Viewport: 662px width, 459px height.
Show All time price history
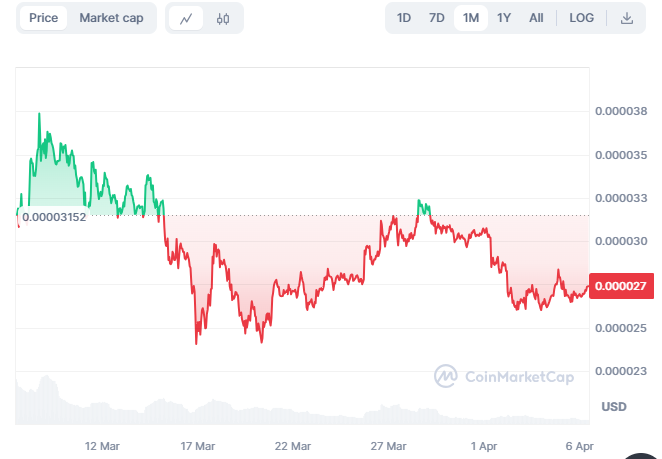tap(536, 18)
